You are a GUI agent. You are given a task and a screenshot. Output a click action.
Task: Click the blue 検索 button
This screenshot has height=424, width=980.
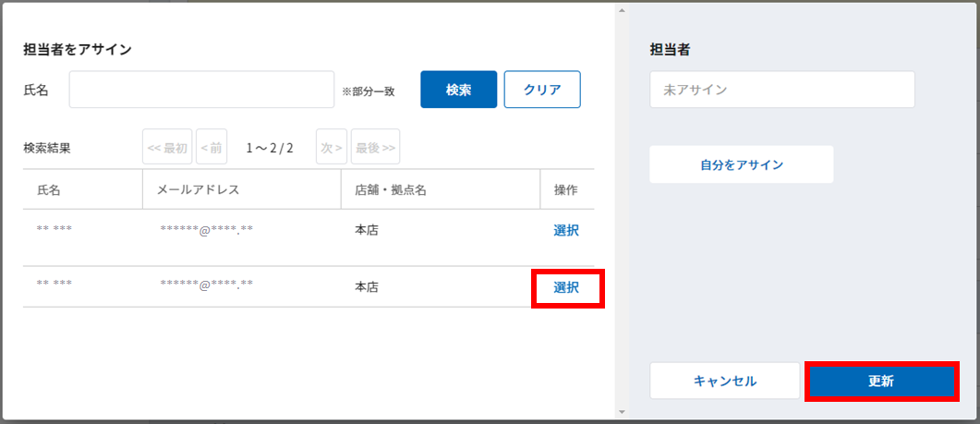pos(459,90)
